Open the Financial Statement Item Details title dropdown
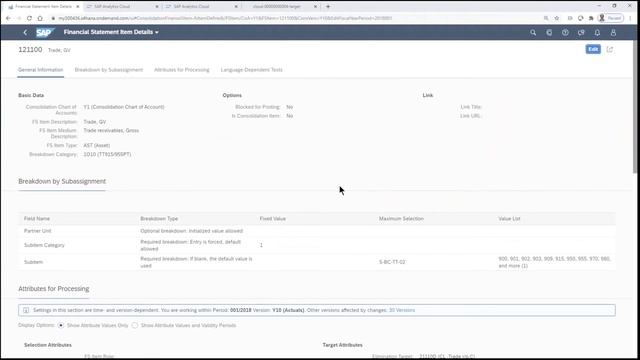 [x=111, y=32]
